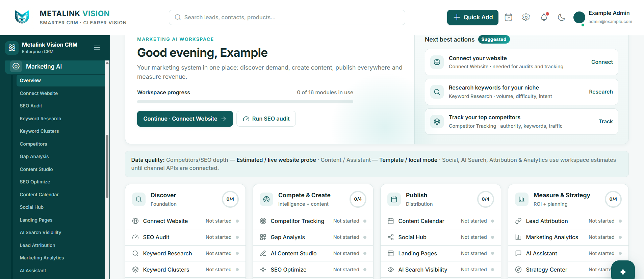Image resolution: width=644 pixels, height=279 pixels.
Task: Click the Marketing AI target icon
Action: pyautogui.click(x=16, y=66)
